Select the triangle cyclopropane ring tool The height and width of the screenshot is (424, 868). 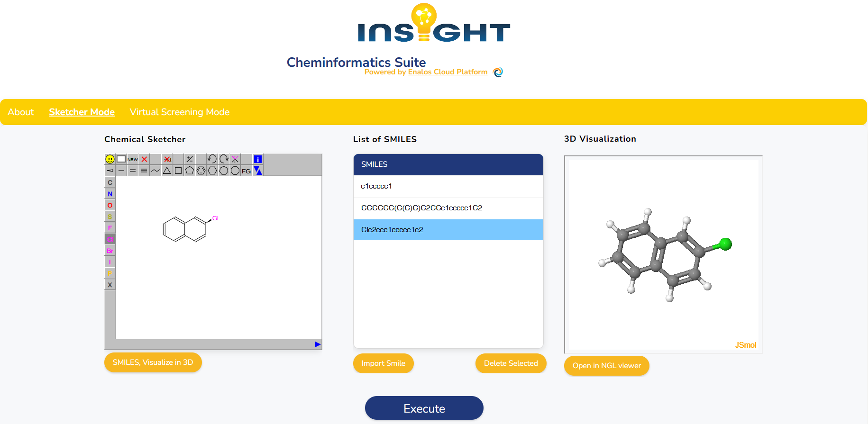167,171
